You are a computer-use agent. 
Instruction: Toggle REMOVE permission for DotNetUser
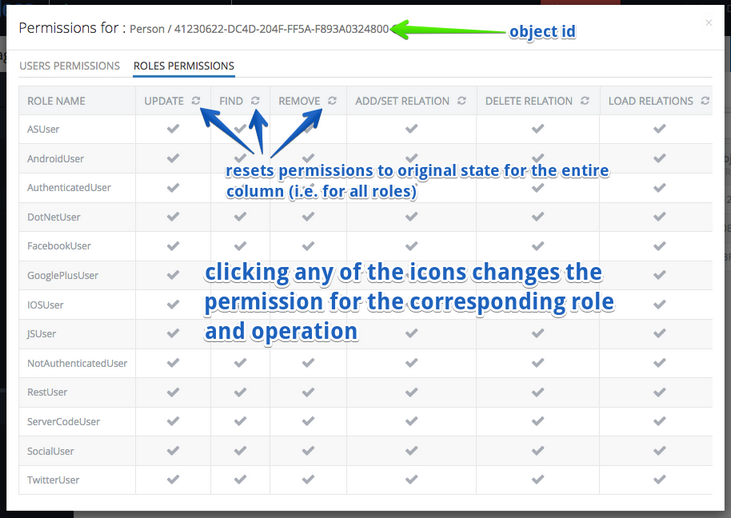(308, 217)
